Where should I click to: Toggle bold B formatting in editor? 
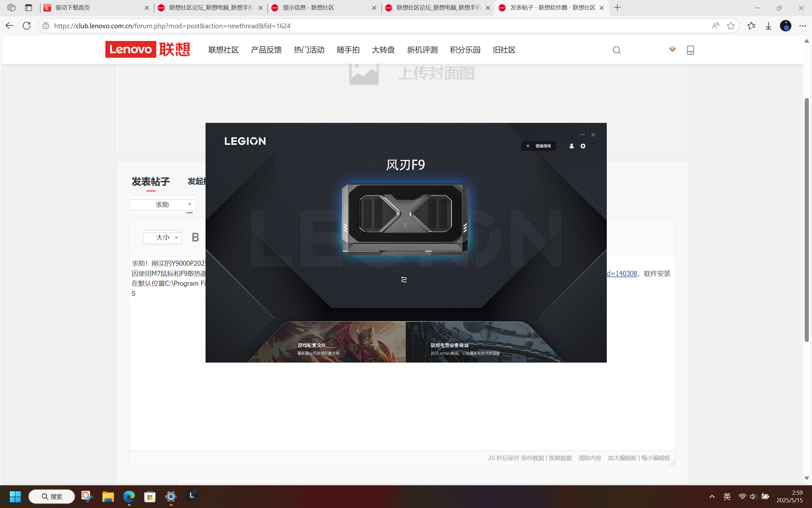pyautogui.click(x=195, y=237)
